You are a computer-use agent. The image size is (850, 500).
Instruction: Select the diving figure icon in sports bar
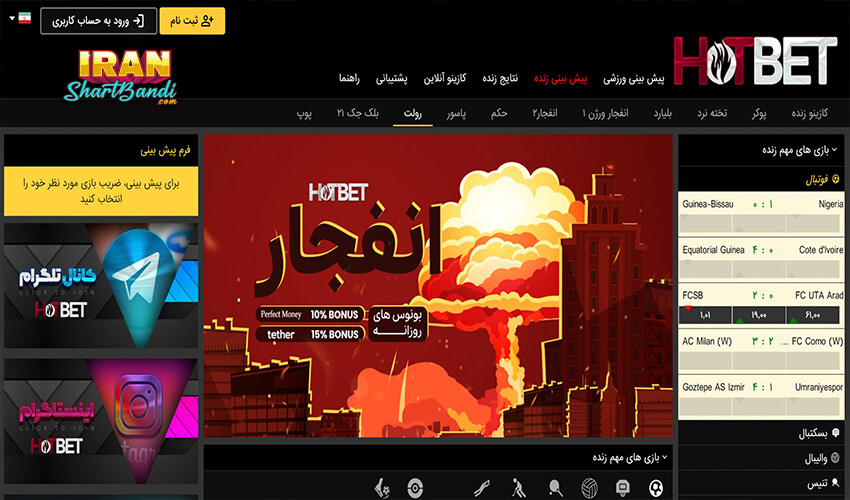pos(481,489)
